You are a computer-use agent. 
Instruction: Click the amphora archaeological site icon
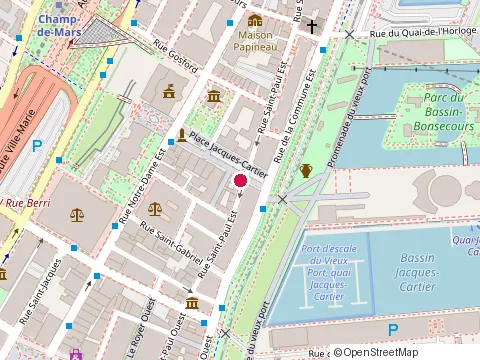(x=306, y=171)
